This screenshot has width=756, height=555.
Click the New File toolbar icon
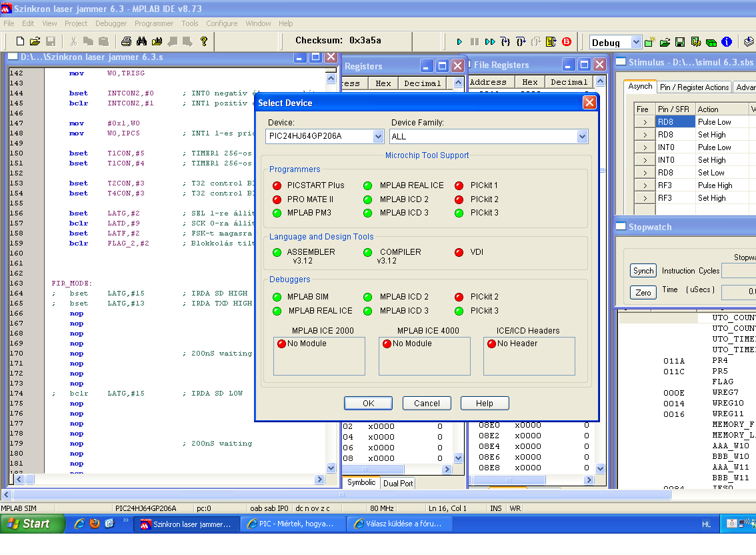(21, 41)
